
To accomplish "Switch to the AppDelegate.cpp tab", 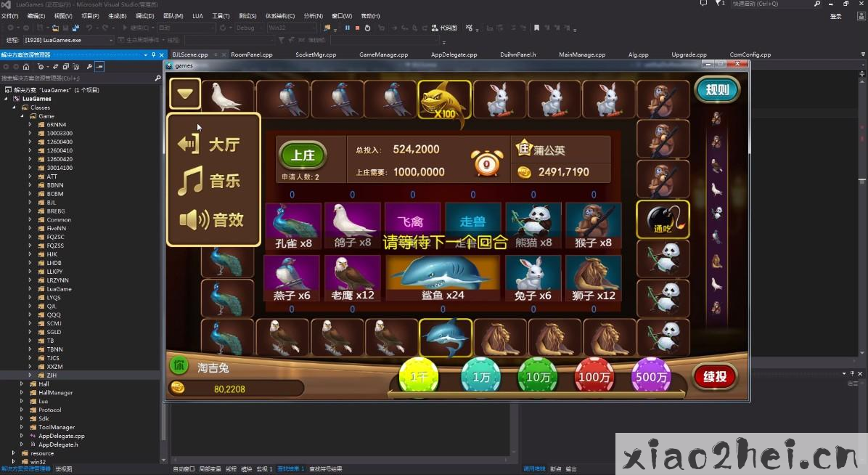I will tap(454, 55).
